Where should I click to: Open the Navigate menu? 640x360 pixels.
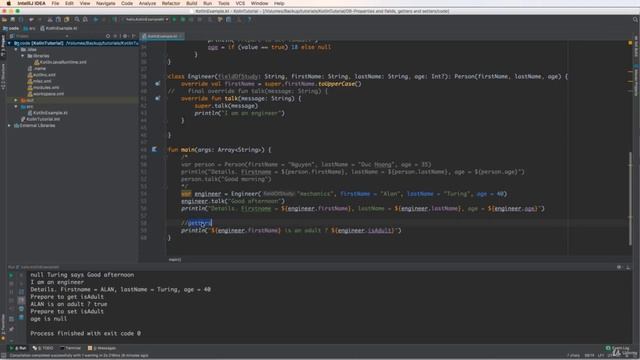pyautogui.click(x=106, y=3)
